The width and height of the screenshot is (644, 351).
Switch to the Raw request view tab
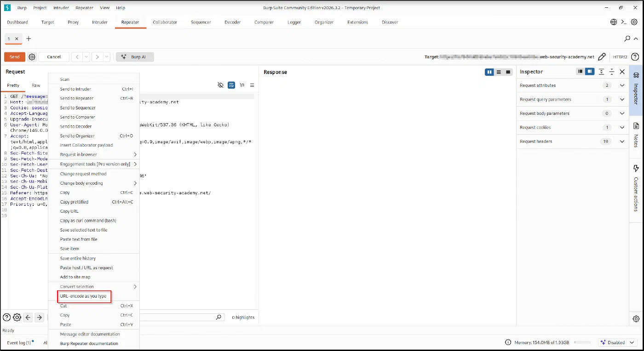tap(36, 85)
